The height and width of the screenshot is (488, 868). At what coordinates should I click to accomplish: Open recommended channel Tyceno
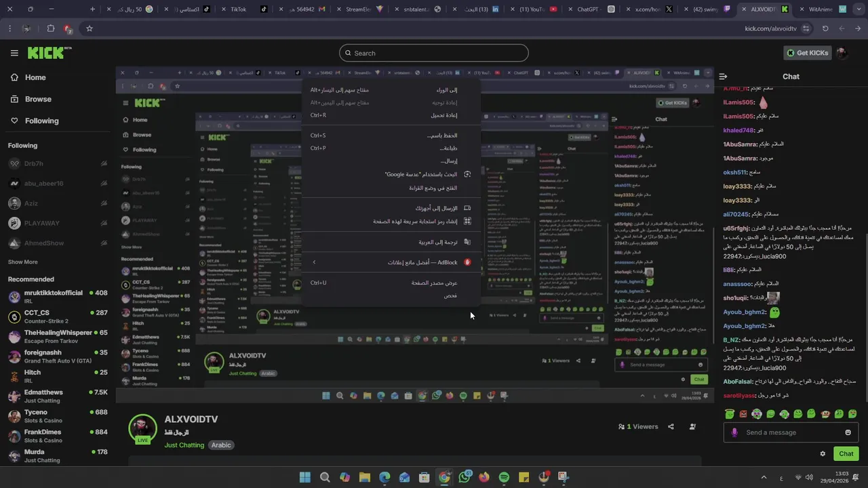(58, 415)
